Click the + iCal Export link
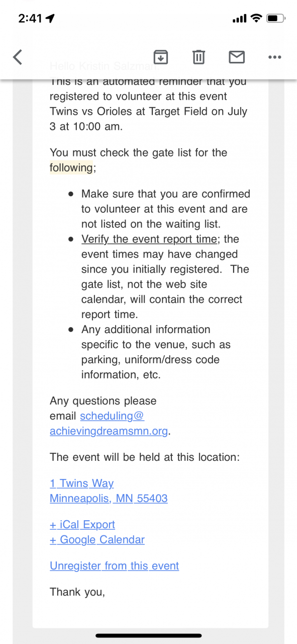This screenshot has width=297, height=644. point(82,525)
